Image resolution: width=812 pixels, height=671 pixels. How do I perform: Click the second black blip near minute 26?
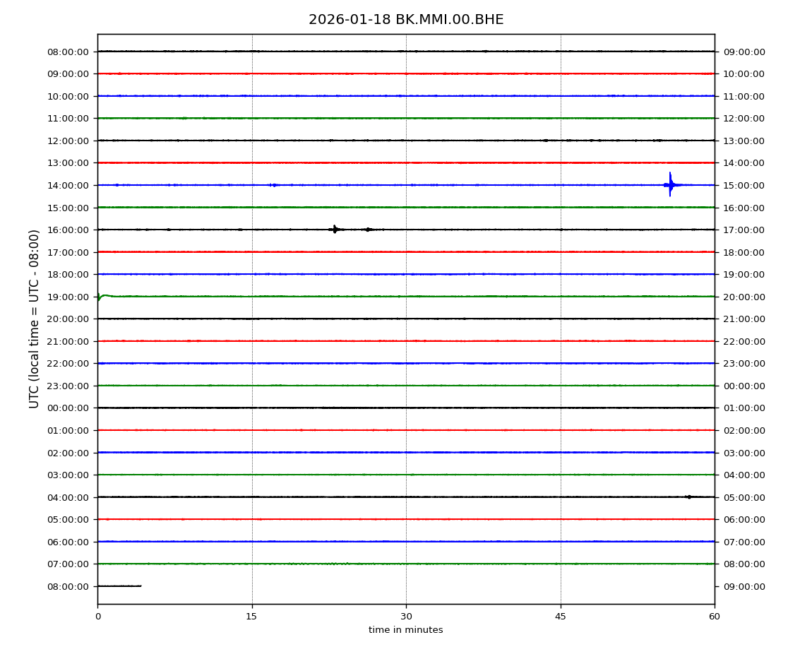369,230
